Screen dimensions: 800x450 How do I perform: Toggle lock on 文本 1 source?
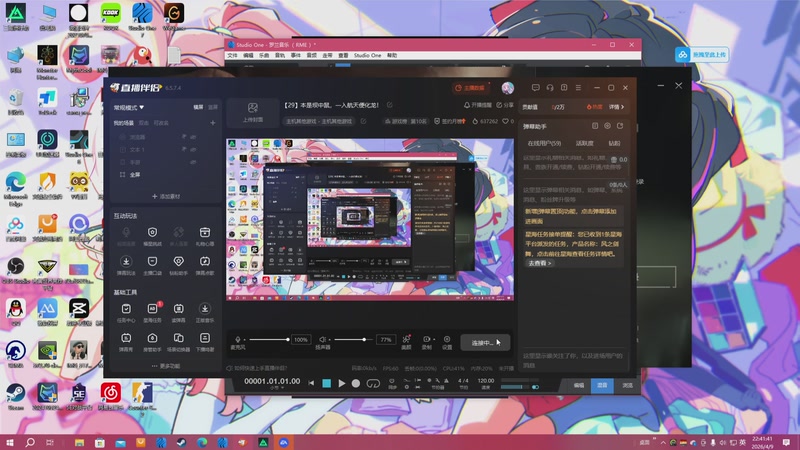point(184,149)
